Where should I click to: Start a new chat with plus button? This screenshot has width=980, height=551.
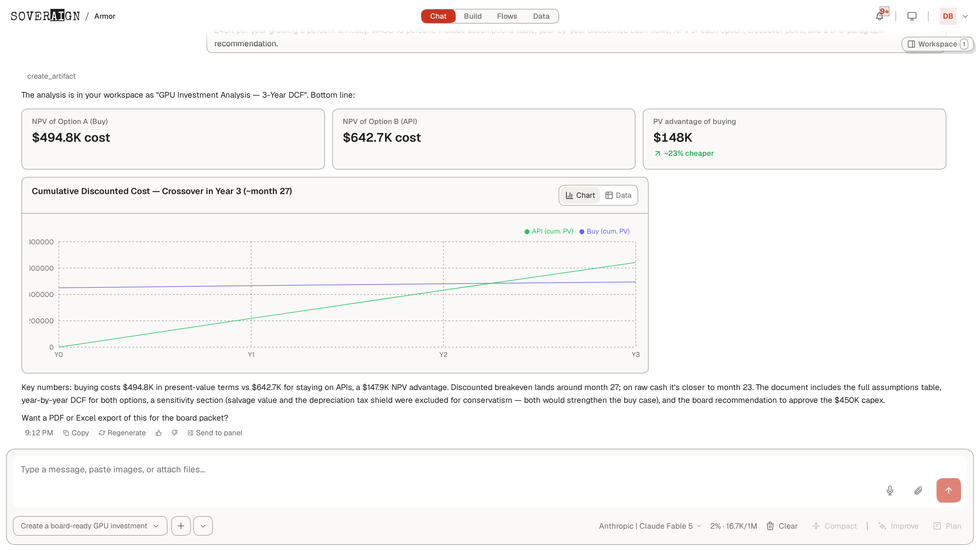coord(181,526)
